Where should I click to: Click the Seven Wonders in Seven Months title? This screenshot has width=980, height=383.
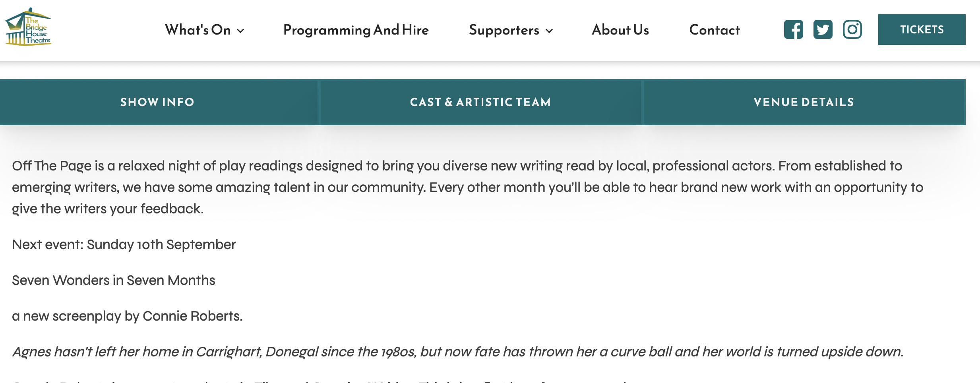tap(114, 280)
